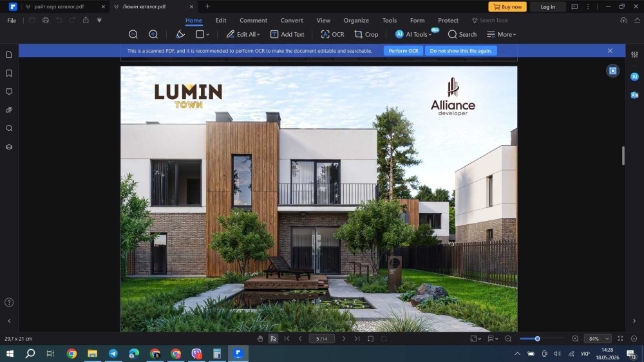The image size is (644, 362).
Task: Click the Share icon
Action: [86, 20]
